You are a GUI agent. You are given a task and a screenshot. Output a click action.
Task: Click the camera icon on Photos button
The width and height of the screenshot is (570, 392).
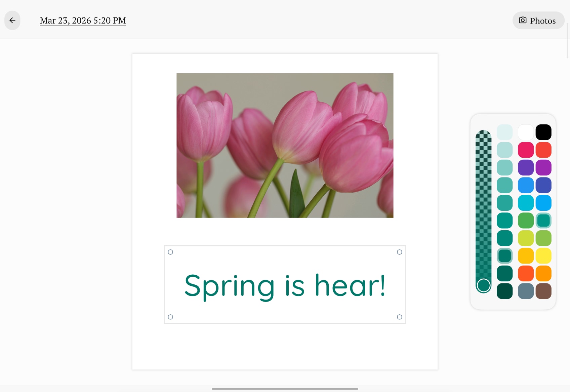522,20
